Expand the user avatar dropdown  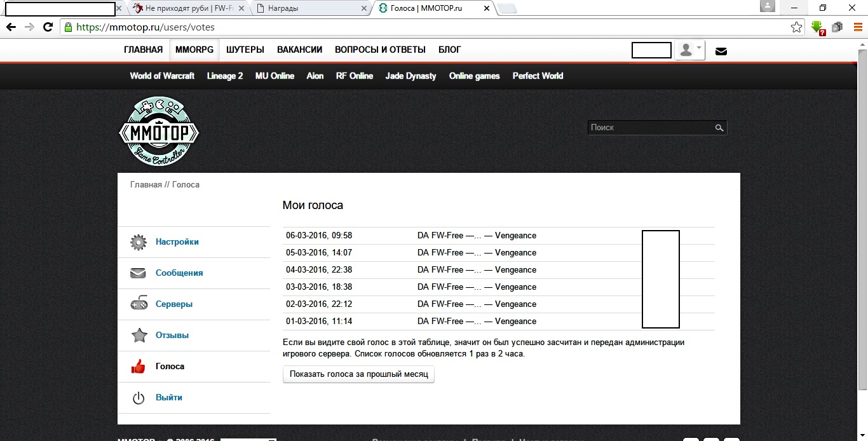[690, 50]
